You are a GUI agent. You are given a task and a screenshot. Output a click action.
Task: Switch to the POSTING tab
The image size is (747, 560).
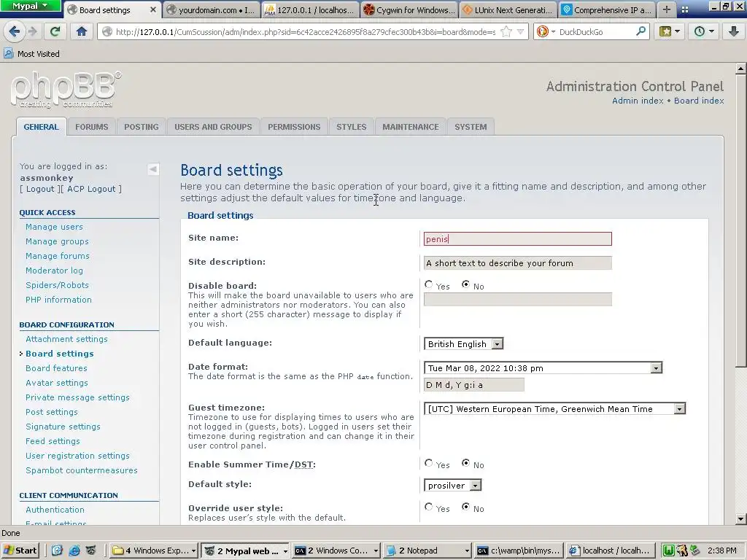point(141,127)
